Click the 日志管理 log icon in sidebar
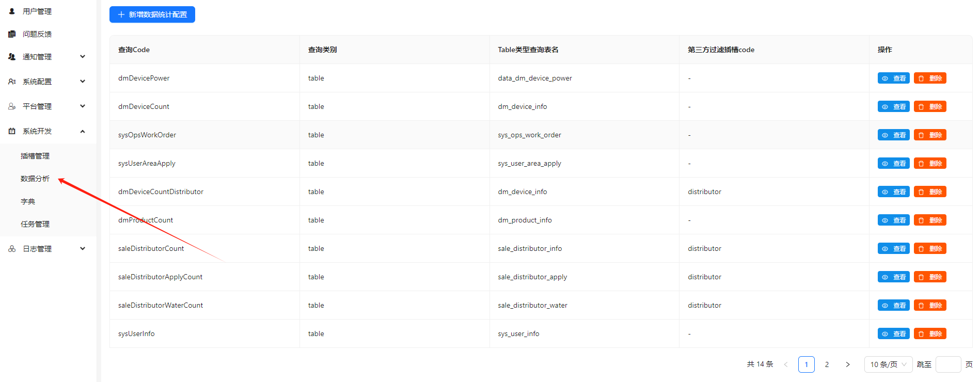The width and height of the screenshot is (980, 382). (x=12, y=249)
